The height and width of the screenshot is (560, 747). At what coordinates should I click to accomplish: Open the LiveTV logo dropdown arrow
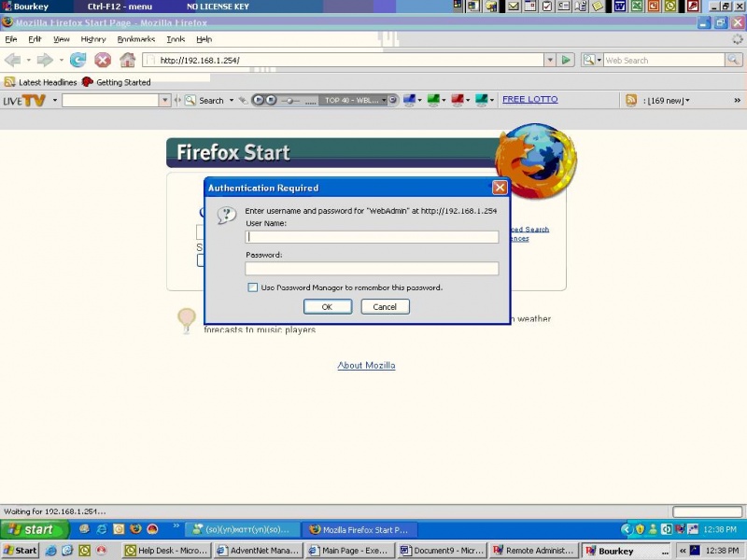[x=55, y=101]
